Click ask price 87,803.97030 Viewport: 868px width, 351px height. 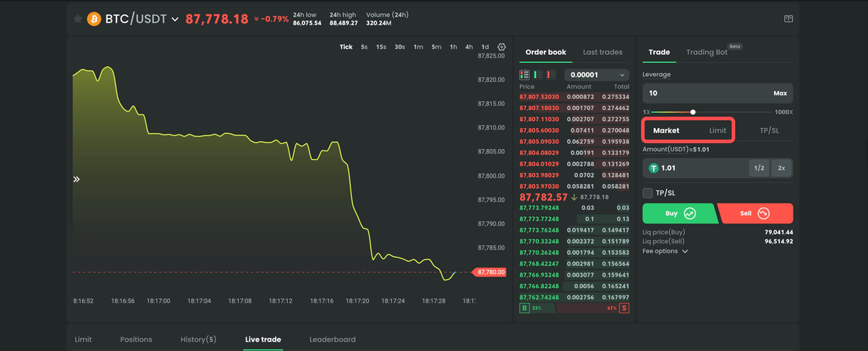tap(540, 187)
